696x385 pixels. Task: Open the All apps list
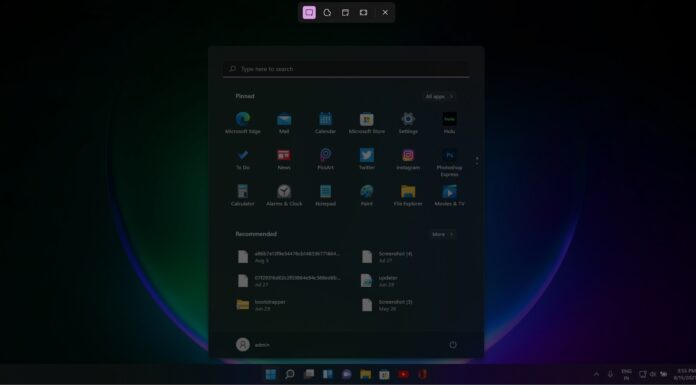tap(439, 96)
